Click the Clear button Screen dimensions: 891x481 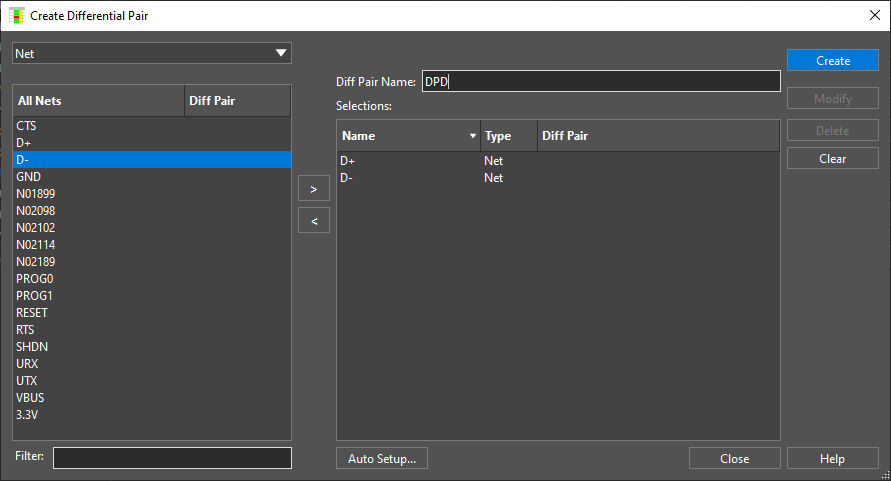(832, 159)
